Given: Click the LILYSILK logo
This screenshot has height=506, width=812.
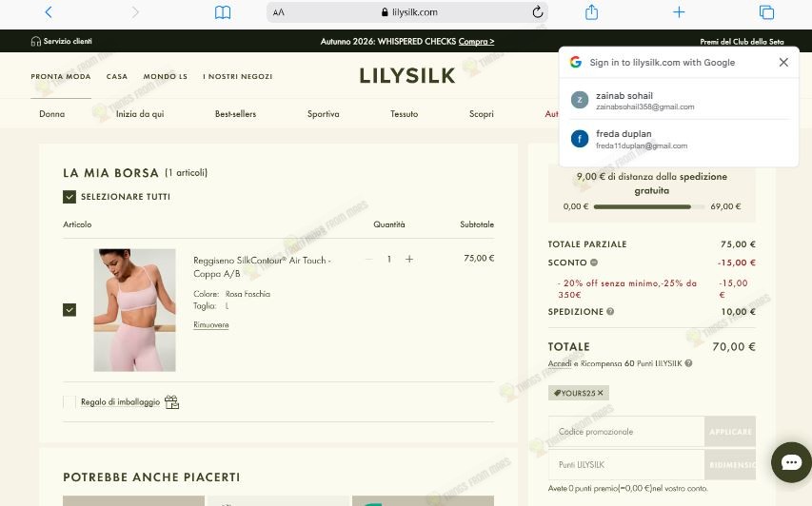Looking at the screenshot, I should (407, 76).
